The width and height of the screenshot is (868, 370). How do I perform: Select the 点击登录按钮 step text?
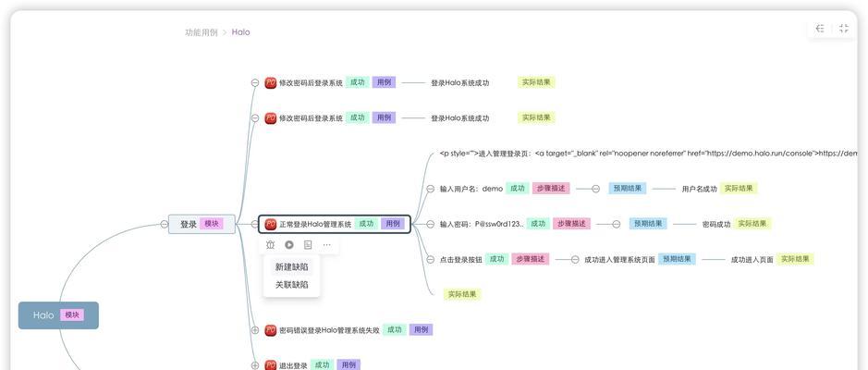tap(461, 259)
